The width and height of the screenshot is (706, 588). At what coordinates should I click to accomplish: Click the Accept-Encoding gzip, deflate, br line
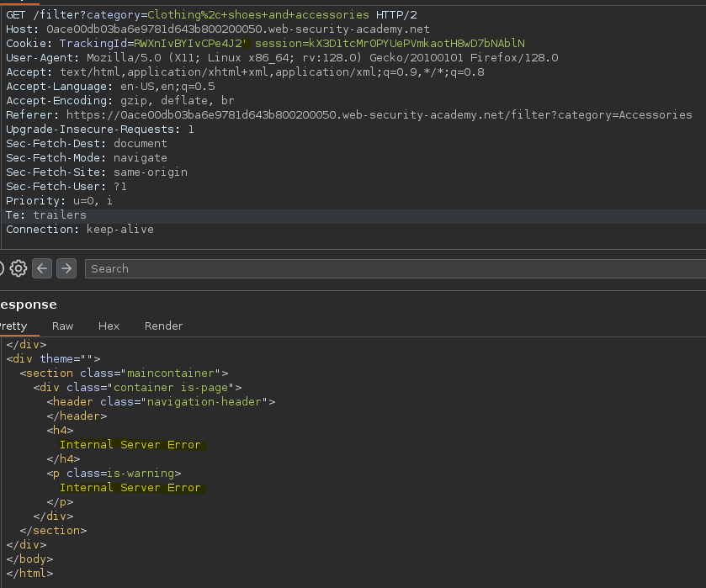pos(120,101)
